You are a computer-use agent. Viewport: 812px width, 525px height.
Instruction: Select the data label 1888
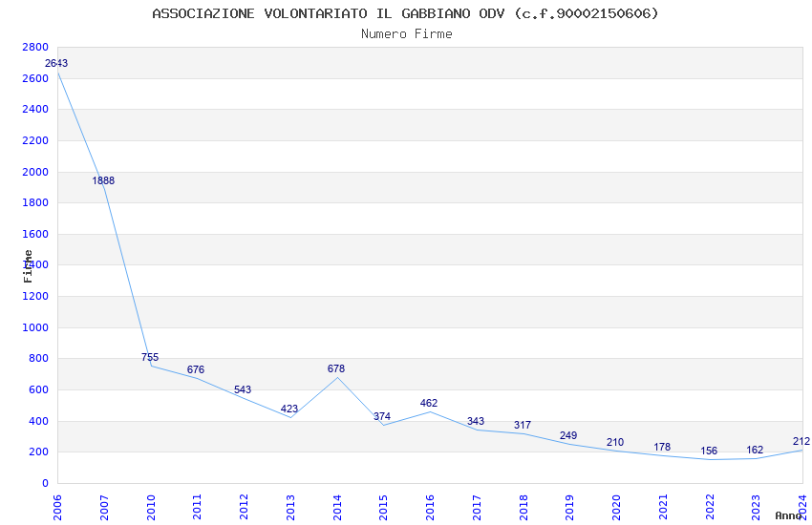coord(103,180)
